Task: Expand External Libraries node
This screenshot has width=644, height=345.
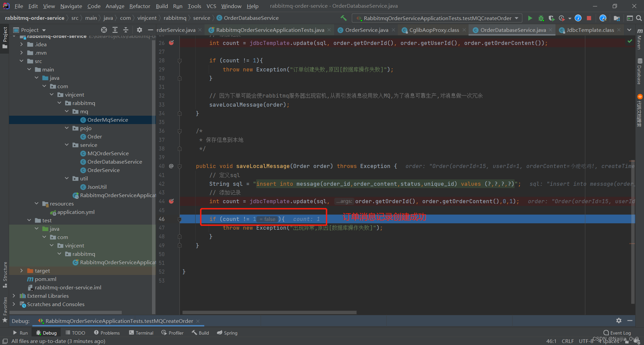Action: point(14,296)
